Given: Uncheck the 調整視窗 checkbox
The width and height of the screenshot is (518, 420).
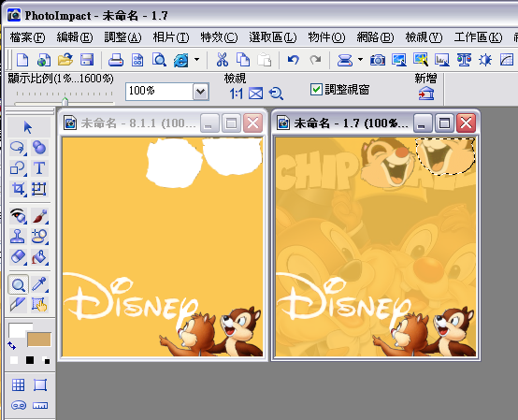Looking at the screenshot, I should (x=316, y=89).
